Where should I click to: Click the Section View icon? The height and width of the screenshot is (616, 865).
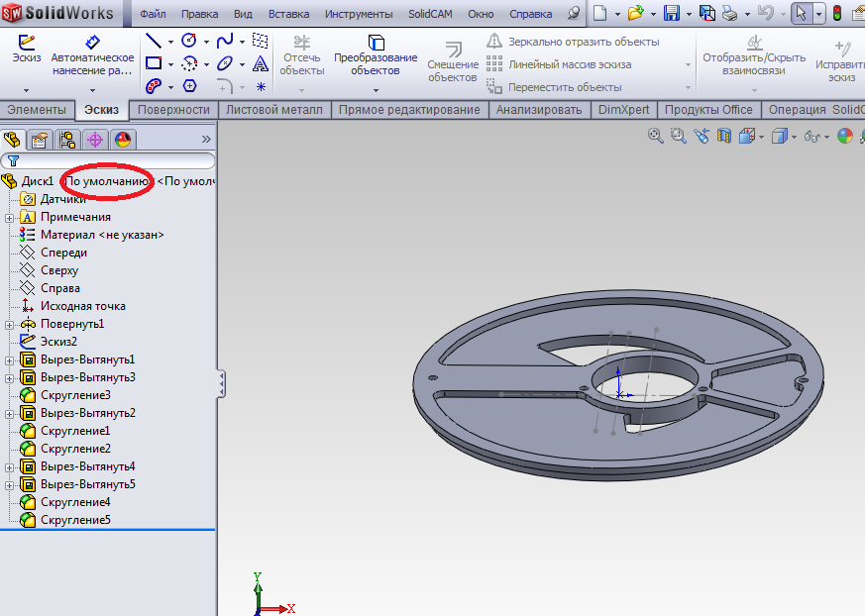[x=723, y=136]
